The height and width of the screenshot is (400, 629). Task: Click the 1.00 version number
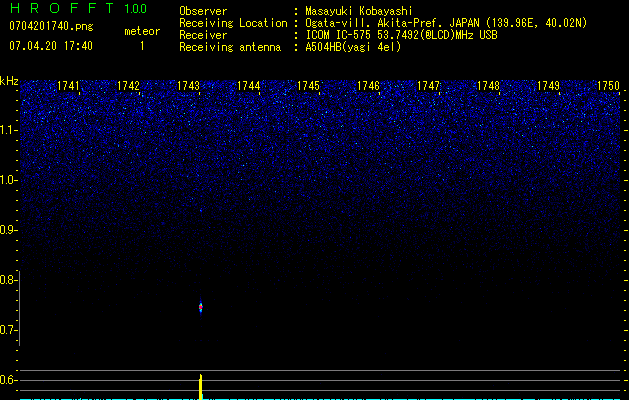point(135,9)
